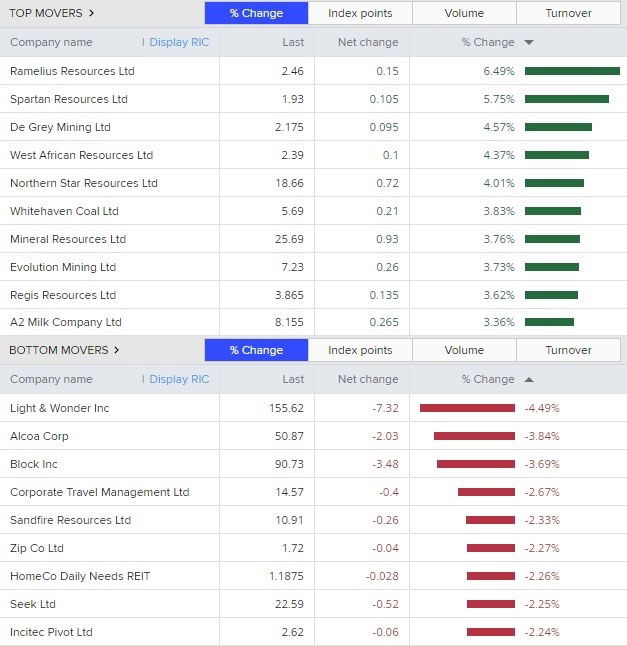Open Sandfire Resources Ltd

click(x=70, y=520)
